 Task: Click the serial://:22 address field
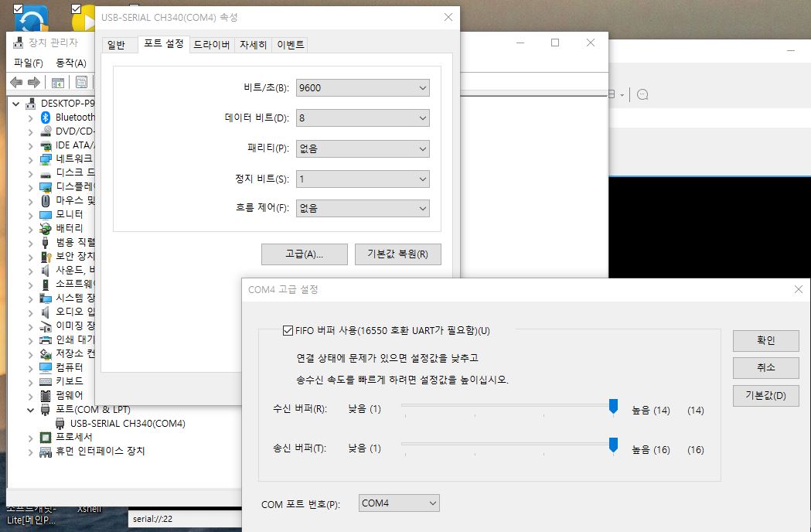[186, 519]
